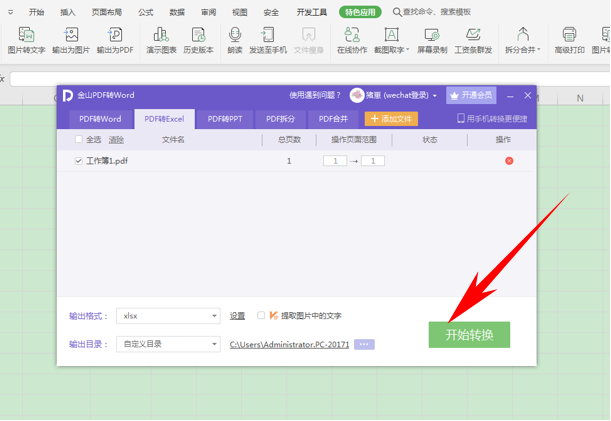
Task: Open the PDF拆分 tab
Action: [281, 119]
